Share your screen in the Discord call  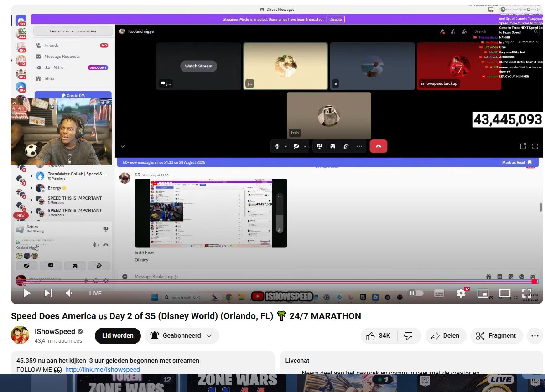[x=319, y=146]
